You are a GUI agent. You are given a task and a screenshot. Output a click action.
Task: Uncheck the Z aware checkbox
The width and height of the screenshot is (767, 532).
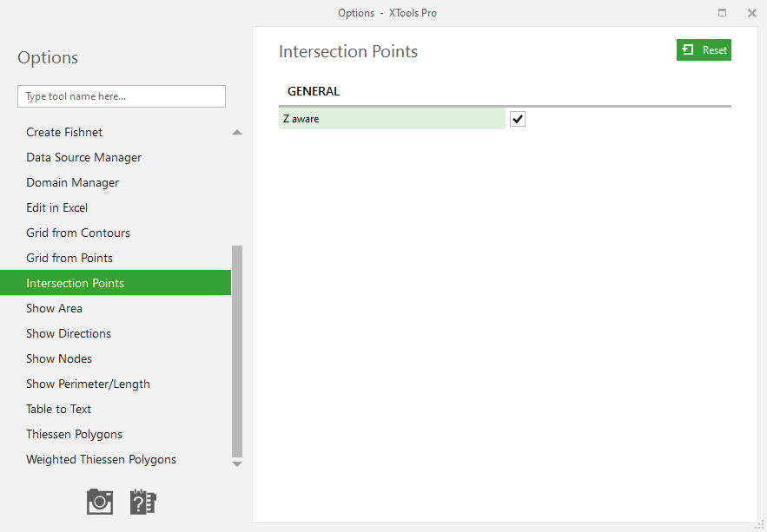[x=518, y=119]
